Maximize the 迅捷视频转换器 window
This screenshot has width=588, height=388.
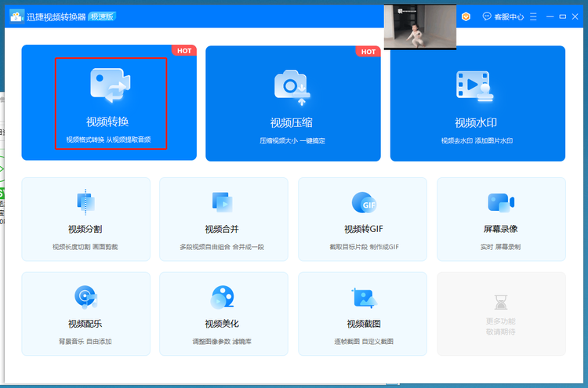[x=562, y=16]
